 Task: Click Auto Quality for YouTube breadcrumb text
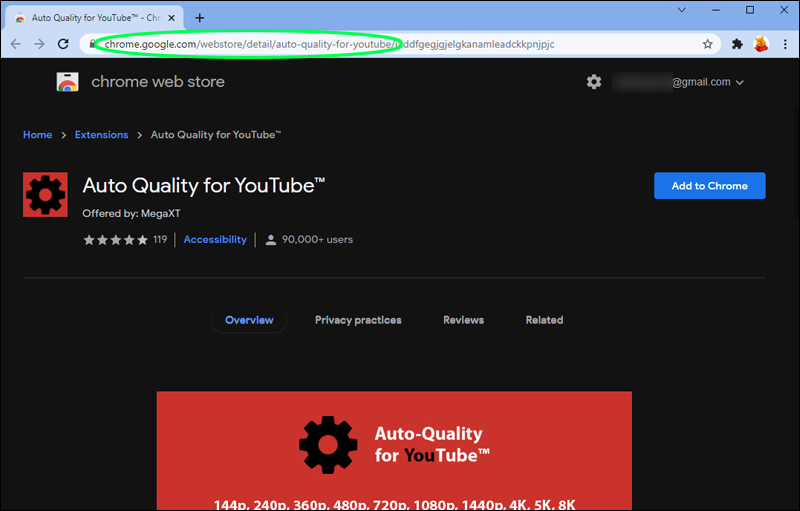pyautogui.click(x=216, y=135)
